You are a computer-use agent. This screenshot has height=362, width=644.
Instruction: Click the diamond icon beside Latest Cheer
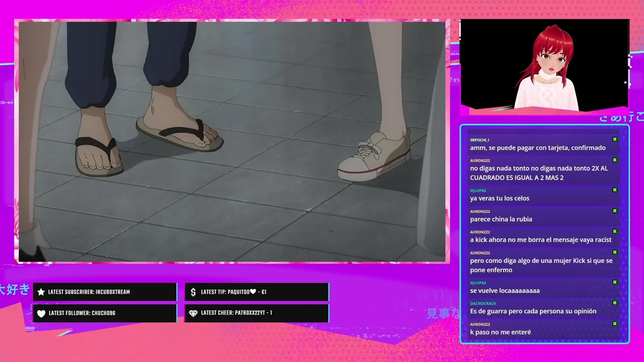(193, 313)
